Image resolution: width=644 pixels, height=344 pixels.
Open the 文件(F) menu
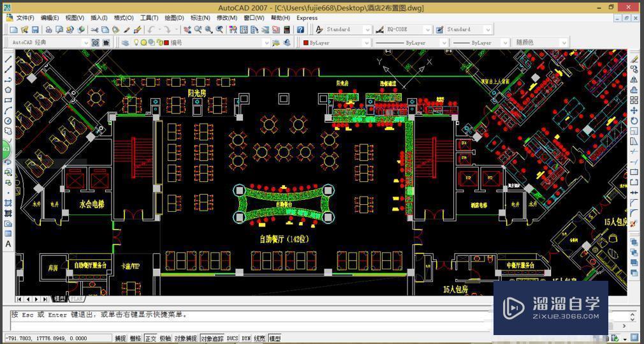coord(25,18)
